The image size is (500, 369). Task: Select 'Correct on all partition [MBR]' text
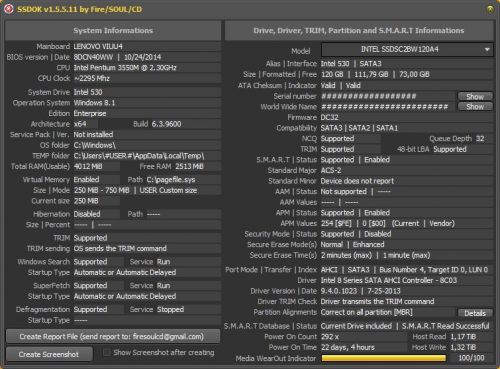[x=367, y=312]
